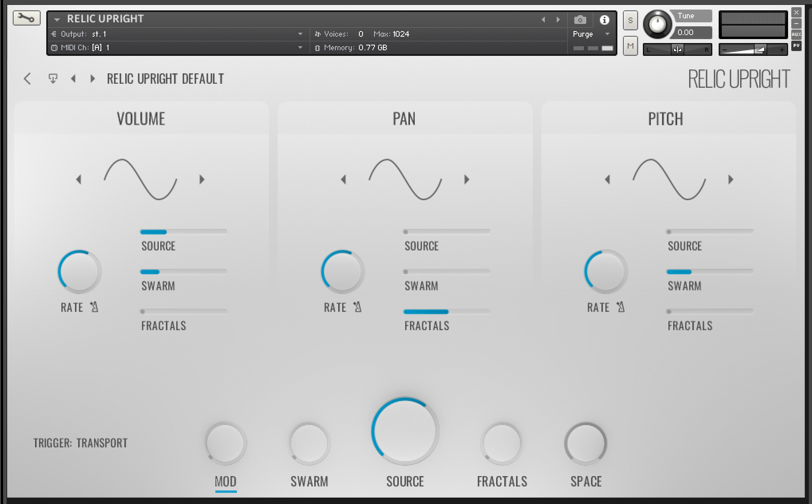This screenshot has height=504, width=812.
Task: Go to next instrument in the header
Action: tap(558, 20)
